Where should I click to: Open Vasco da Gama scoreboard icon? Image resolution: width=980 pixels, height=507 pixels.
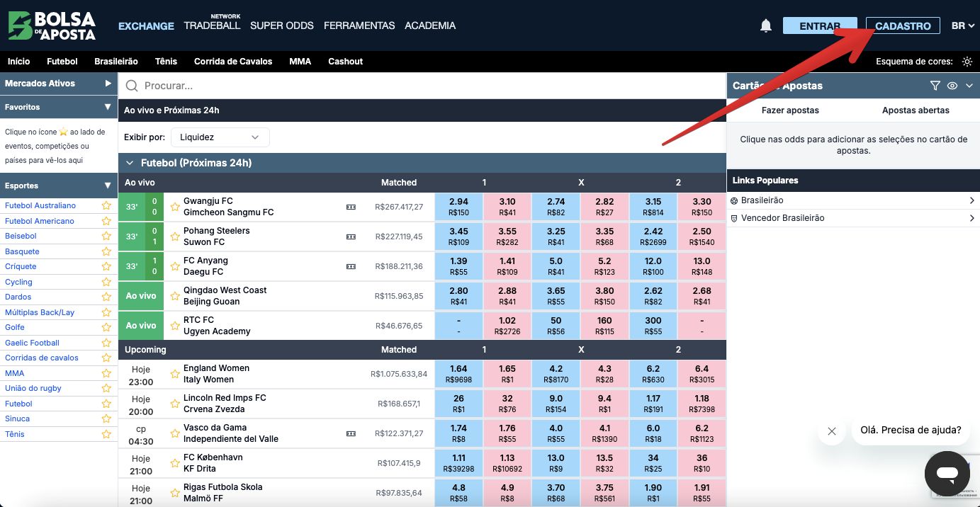click(351, 433)
